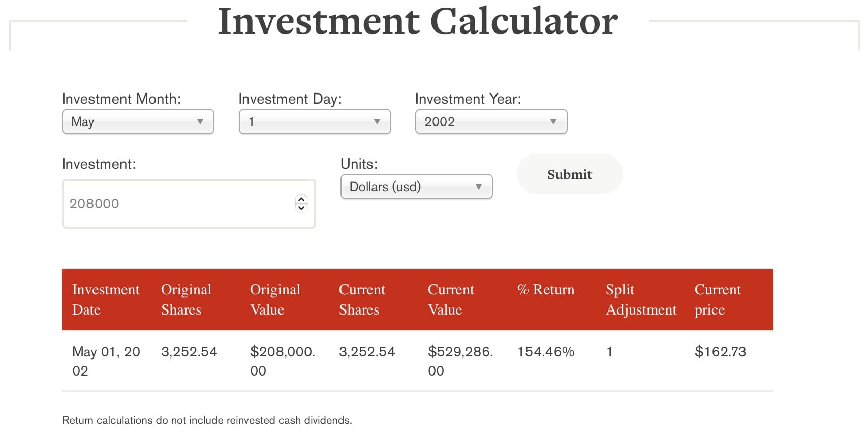Image resolution: width=868 pixels, height=436 pixels.
Task: Click the increment arrow on Investment field
Action: tap(301, 200)
